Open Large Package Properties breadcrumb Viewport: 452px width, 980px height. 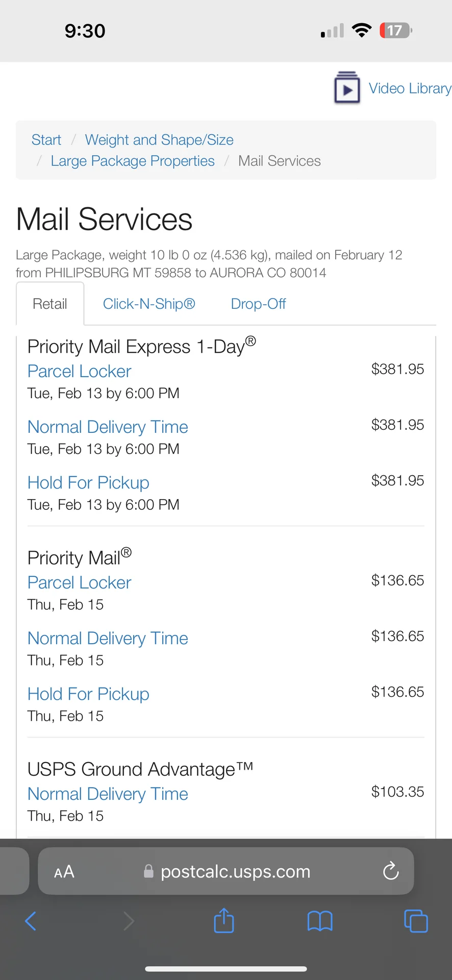(133, 161)
